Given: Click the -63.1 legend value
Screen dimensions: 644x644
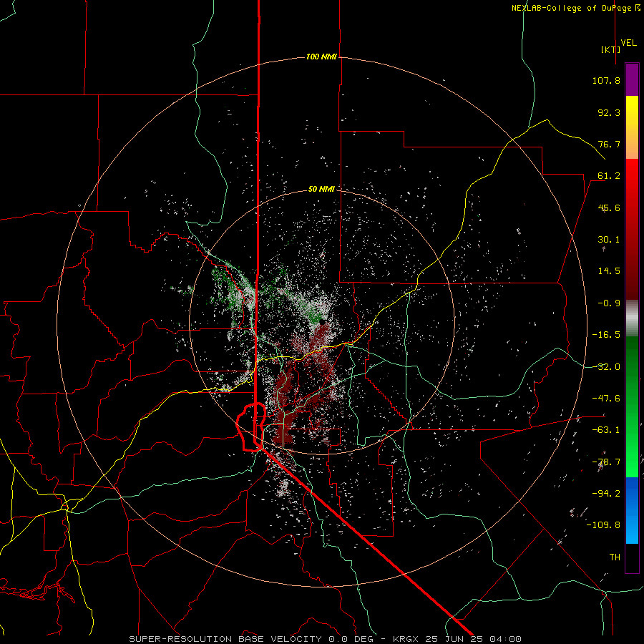Looking at the screenshot, I should pyautogui.click(x=606, y=430).
